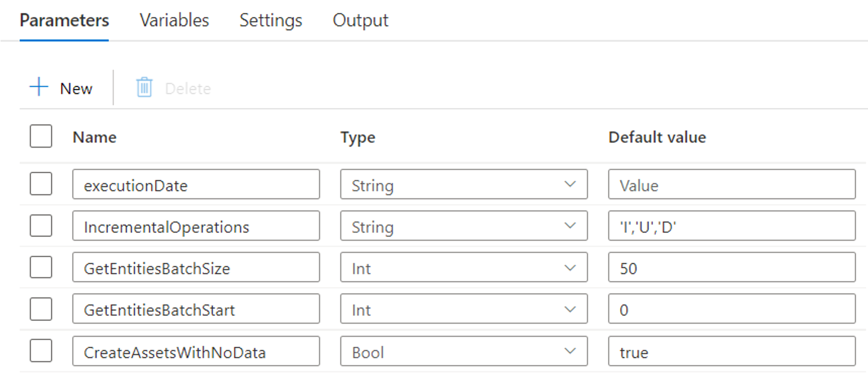
Task: Open the Int type dropdown for GetEntitiesBatchSize
Action: click(463, 267)
